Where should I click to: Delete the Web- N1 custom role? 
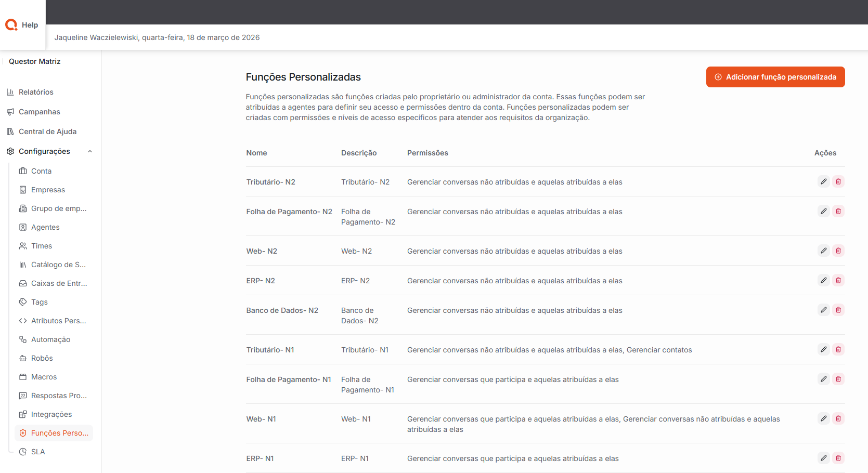838,418
